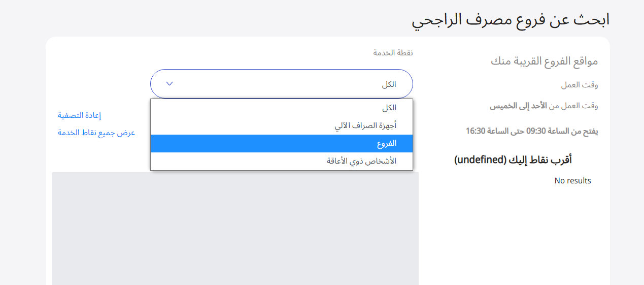644x285 pixels.
Task: Click the نقطة الخدمة field label
Action: 393,53
